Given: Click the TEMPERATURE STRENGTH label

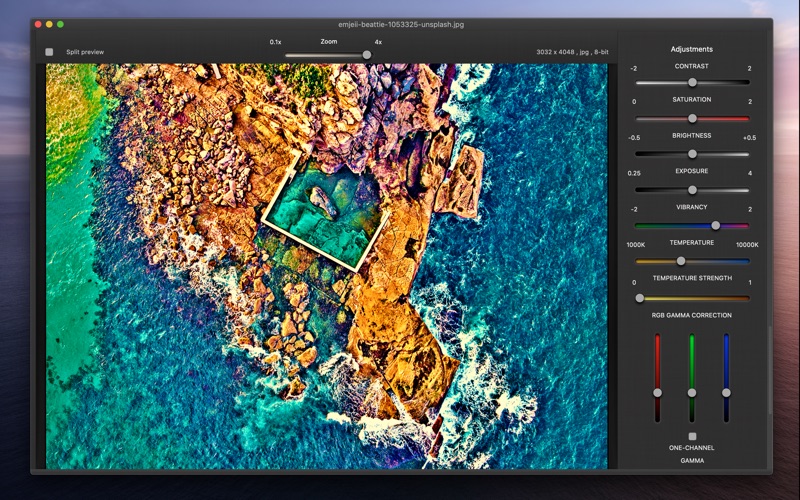Looking at the screenshot, I should 692,278.
